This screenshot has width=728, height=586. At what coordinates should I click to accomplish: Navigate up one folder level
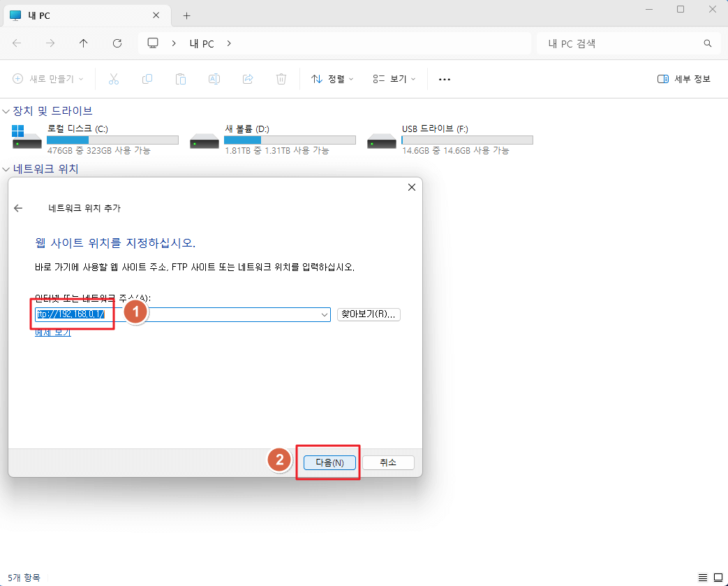click(x=84, y=43)
